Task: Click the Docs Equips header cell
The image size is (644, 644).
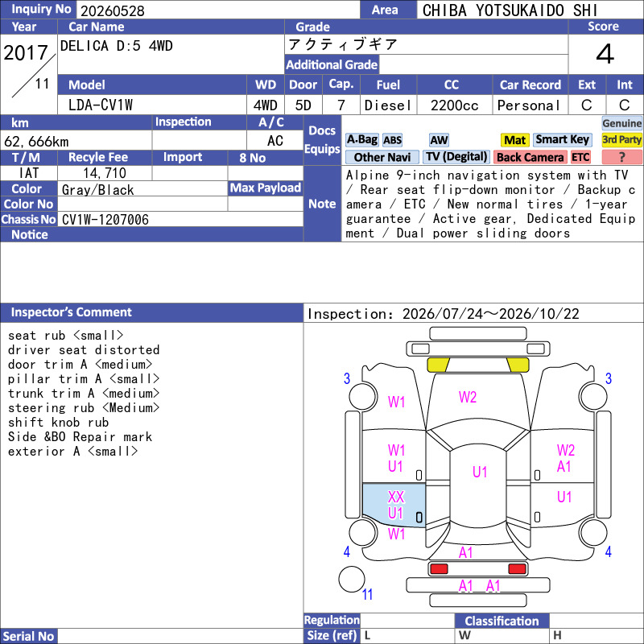Action: [322, 139]
